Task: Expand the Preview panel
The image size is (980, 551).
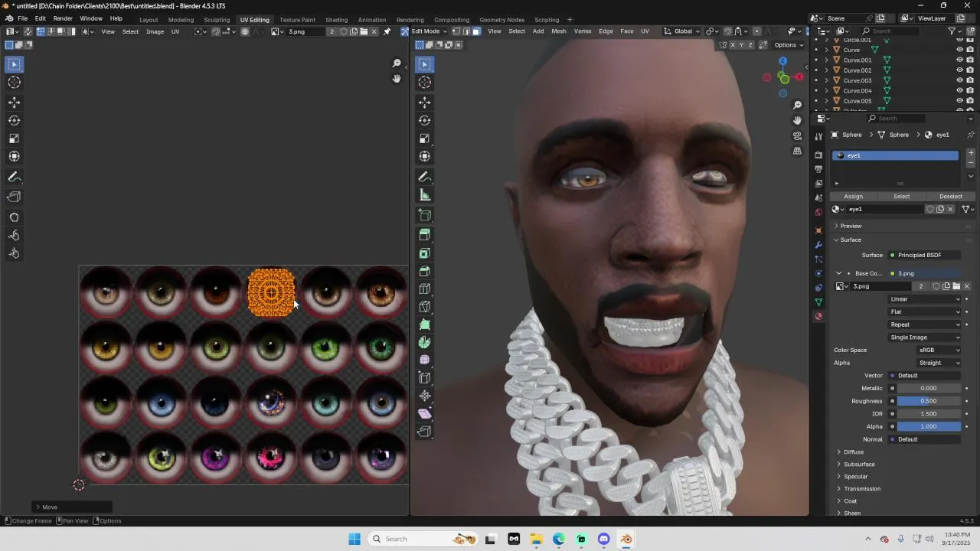Action: [850, 226]
